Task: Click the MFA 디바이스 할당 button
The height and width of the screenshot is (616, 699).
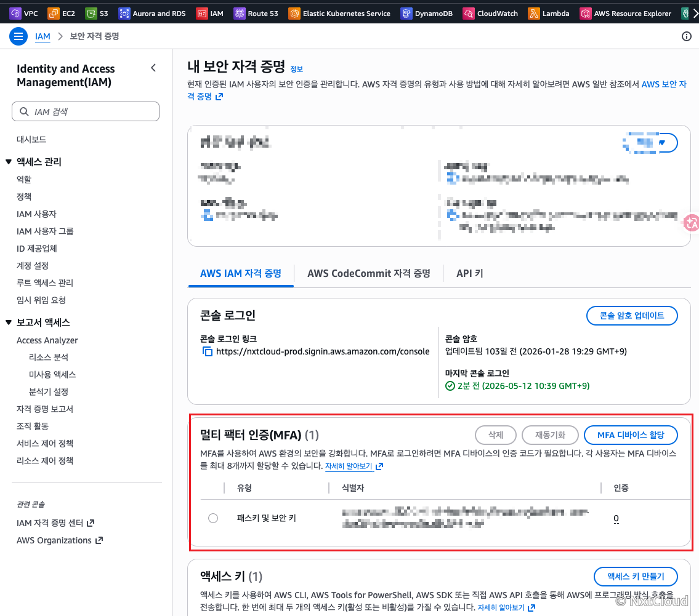Action: click(631, 435)
